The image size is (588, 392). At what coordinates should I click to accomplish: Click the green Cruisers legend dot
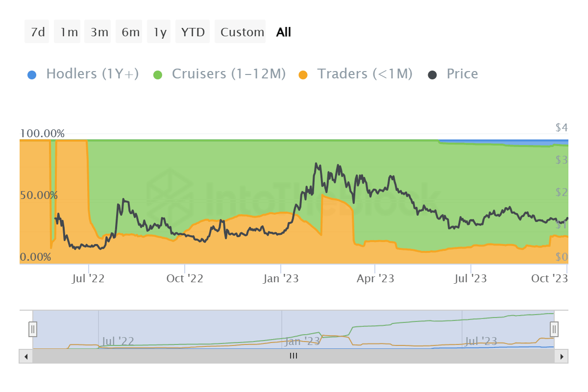pos(158,75)
